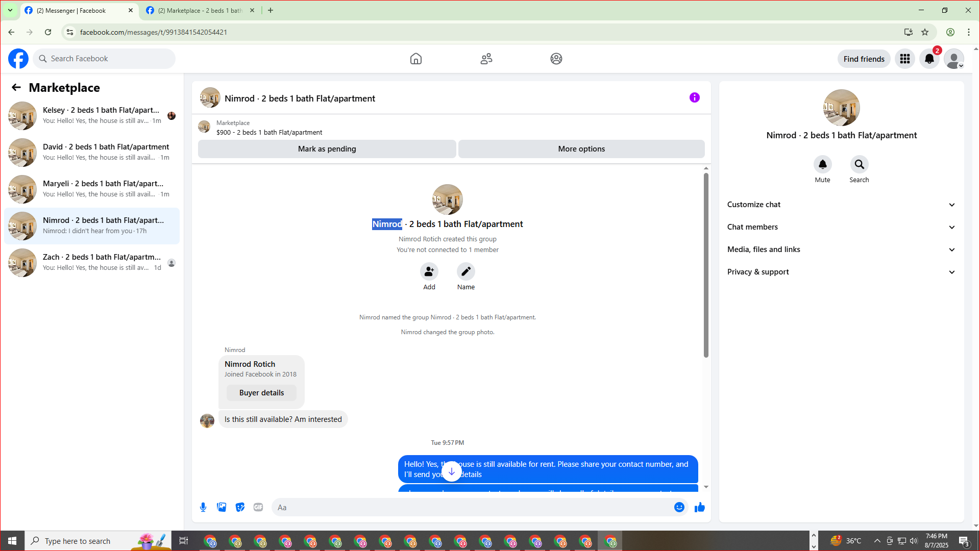Open the Facebook menu grid icon
Screen dimensions: 980x551
(905, 59)
